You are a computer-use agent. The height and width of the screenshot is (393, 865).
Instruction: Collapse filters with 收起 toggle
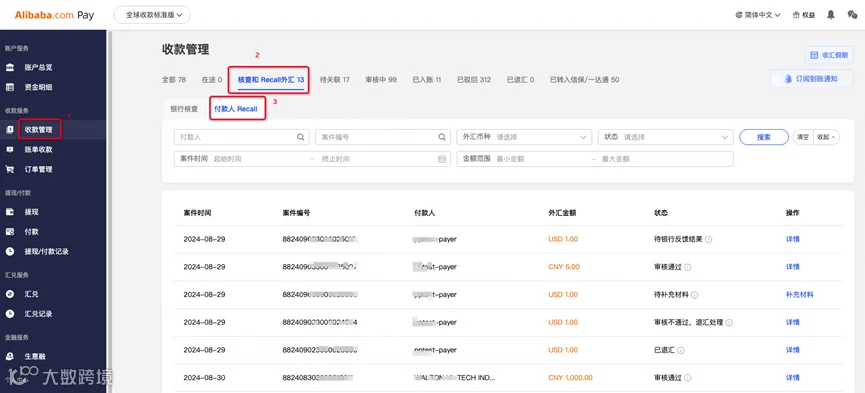pyautogui.click(x=826, y=137)
